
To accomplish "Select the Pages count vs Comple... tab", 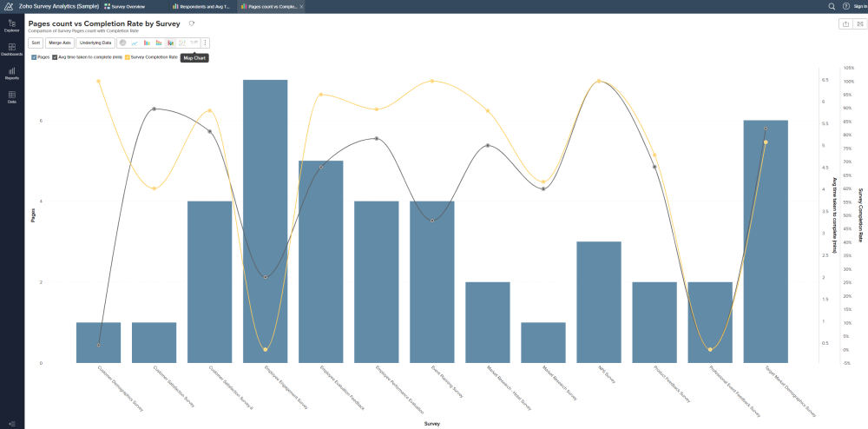I will (x=269, y=7).
